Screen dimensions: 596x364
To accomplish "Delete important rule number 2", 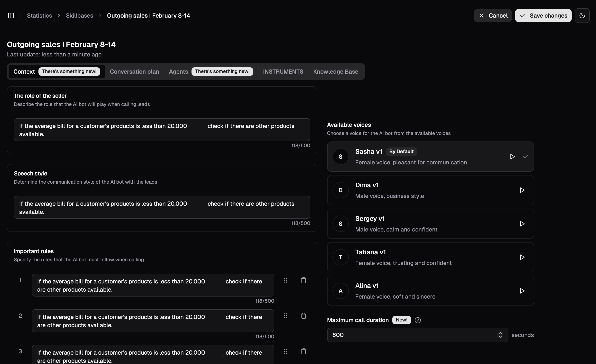I will pos(303,316).
